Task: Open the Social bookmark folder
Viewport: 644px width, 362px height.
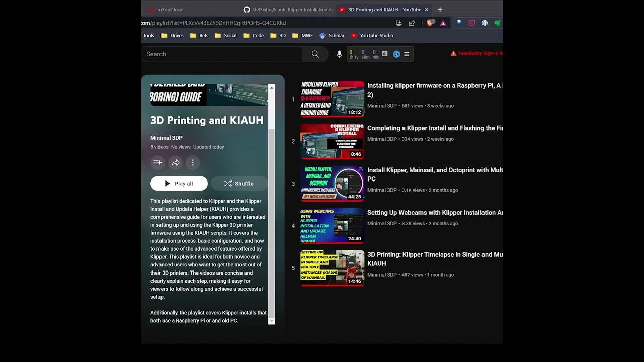Action: pyautogui.click(x=225, y=36)
